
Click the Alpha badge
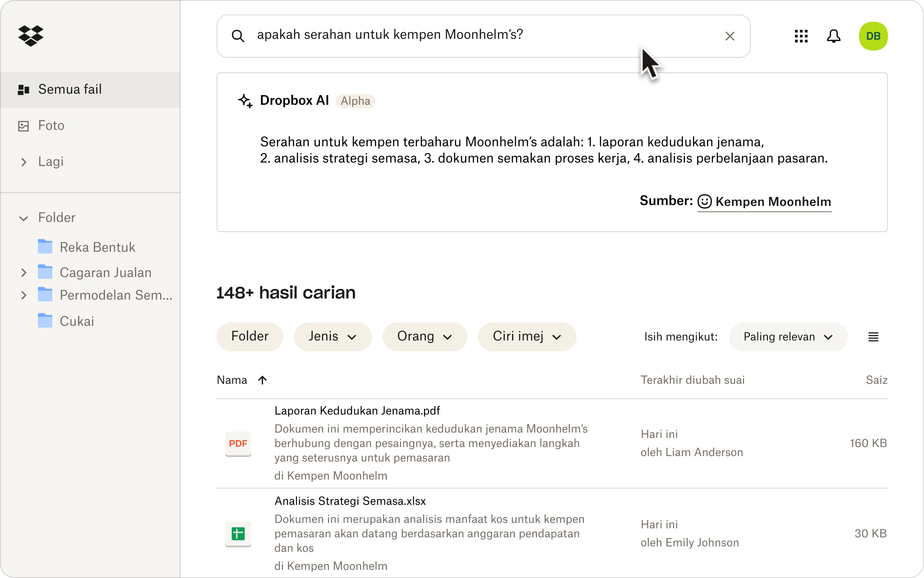pyautogui.click(x=356, y=101)
